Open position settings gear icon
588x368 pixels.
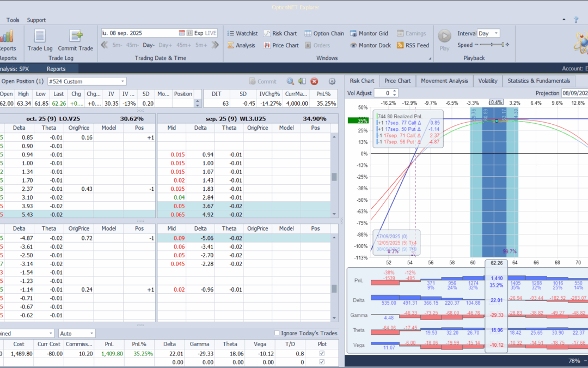click(x=332, y=81)
